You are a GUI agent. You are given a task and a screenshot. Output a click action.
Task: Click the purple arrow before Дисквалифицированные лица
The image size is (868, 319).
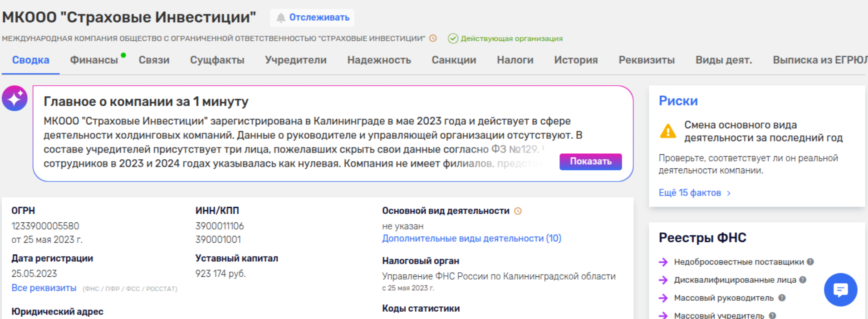(x=663, y=280)
